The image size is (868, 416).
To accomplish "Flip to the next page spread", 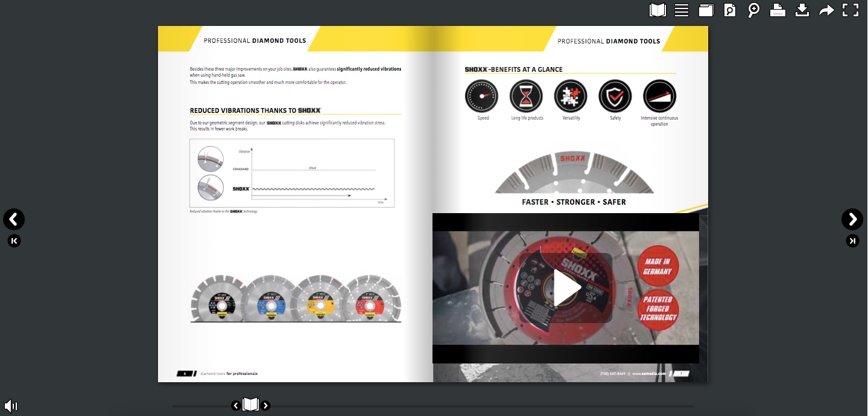I will 852,219.
